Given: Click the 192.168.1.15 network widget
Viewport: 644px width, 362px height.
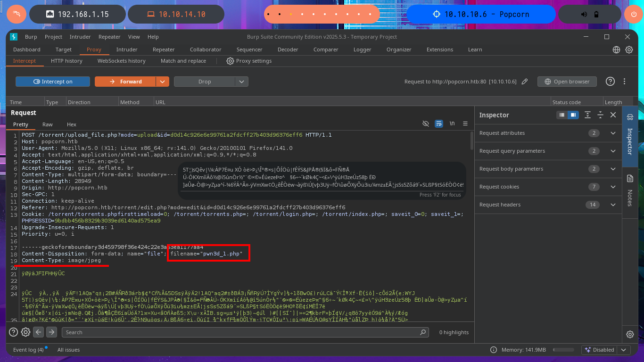Looking at the screenshot, I should (77, 14).
